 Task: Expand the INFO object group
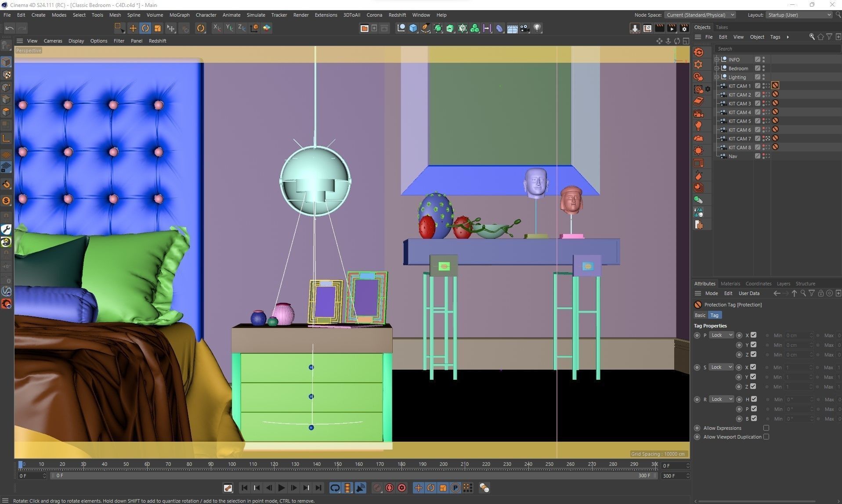click(717, 59)
